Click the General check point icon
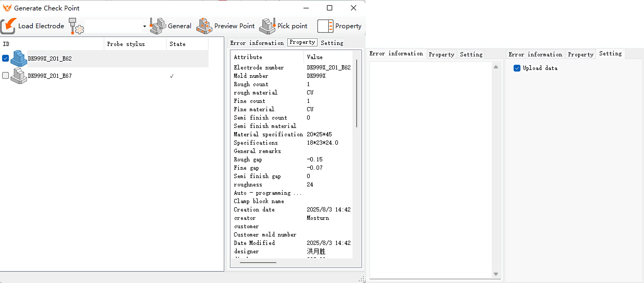The image size is (644, 283). 158,26
